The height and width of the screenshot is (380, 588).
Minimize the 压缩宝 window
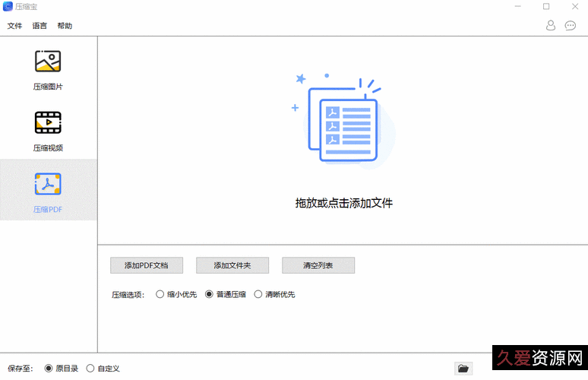pos(518,6)
